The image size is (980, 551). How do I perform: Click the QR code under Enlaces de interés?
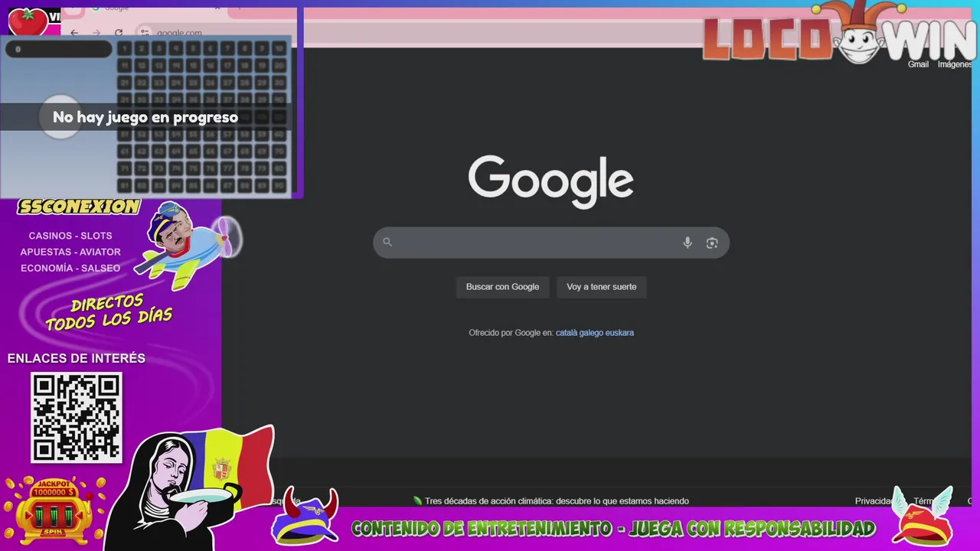[x=77, y=417]
